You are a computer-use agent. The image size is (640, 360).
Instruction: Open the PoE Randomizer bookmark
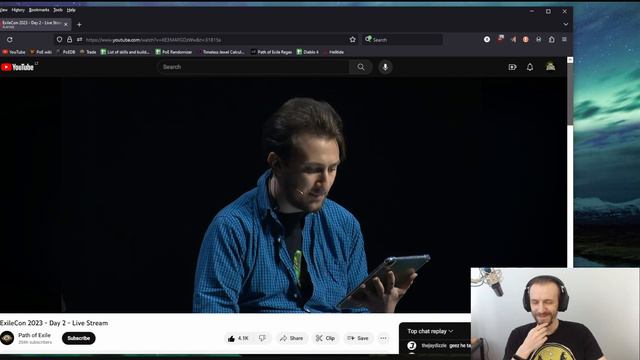pos(173,52)
